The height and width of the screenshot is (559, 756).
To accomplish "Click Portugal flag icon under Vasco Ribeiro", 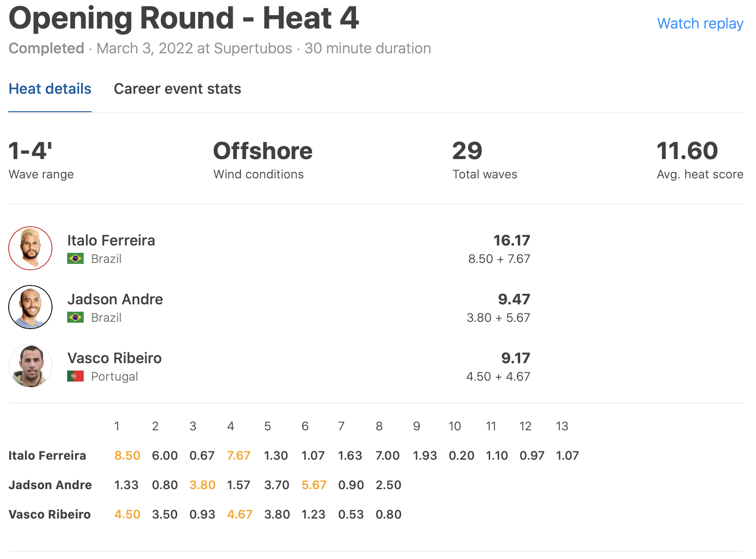I will [75, 376].
